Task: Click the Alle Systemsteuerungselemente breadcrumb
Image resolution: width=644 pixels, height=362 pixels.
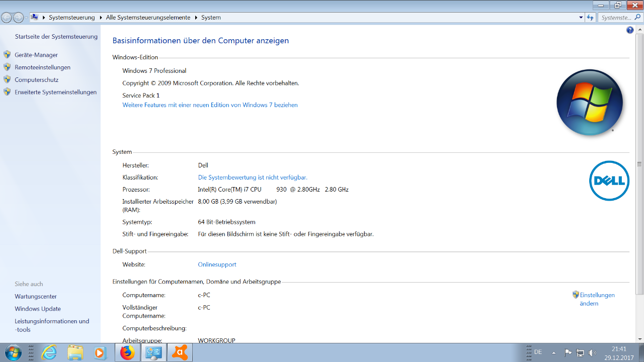Action: (148, 18)
